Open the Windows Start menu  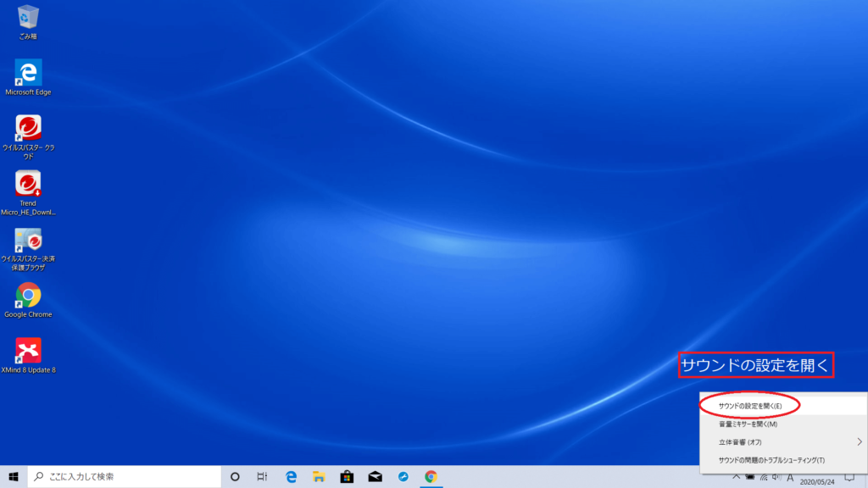coord(14,476)
